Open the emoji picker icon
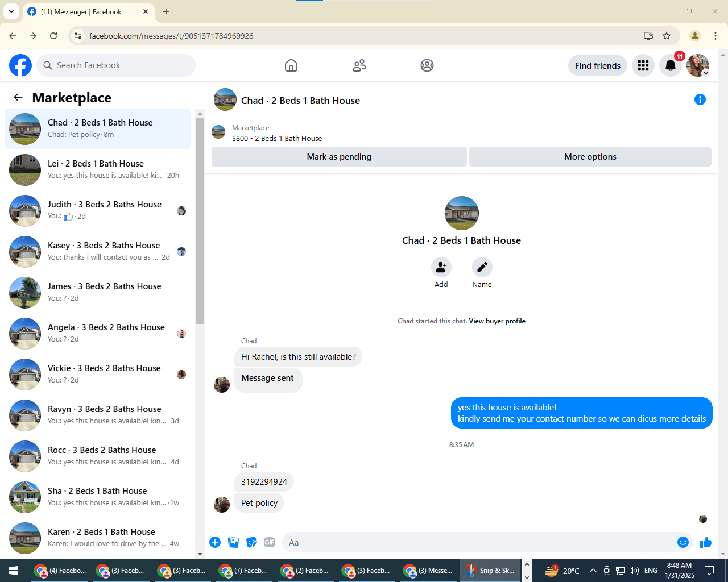Viewport: 728px width, 582px height. tap(683, 542)
